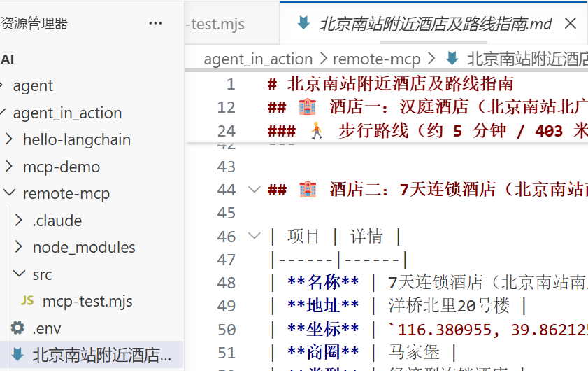Click the 资源管理器 panel title
The height and width of the screenshot is (371, 588).
(x=34, y=23)
